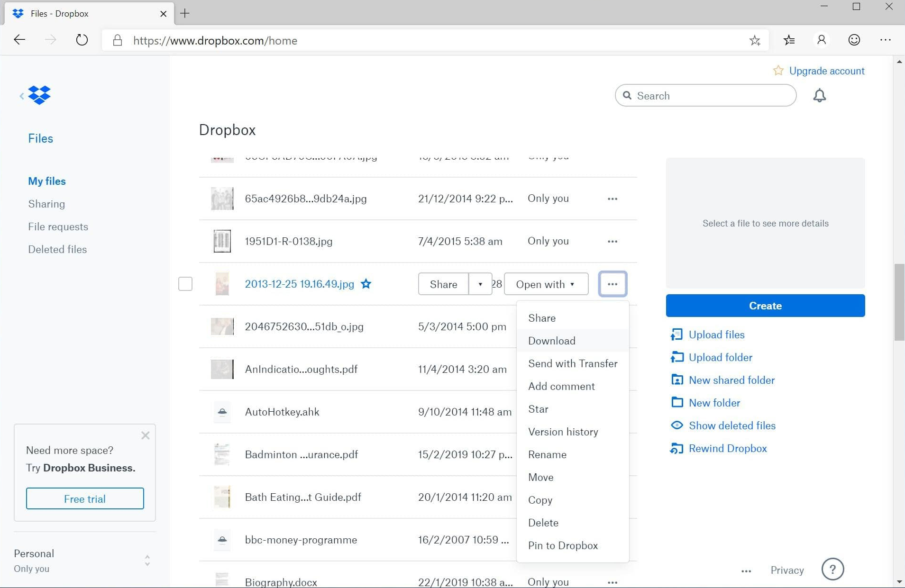
Task: Click the Show deleted files eye icon
Action: tap(676, 425)
